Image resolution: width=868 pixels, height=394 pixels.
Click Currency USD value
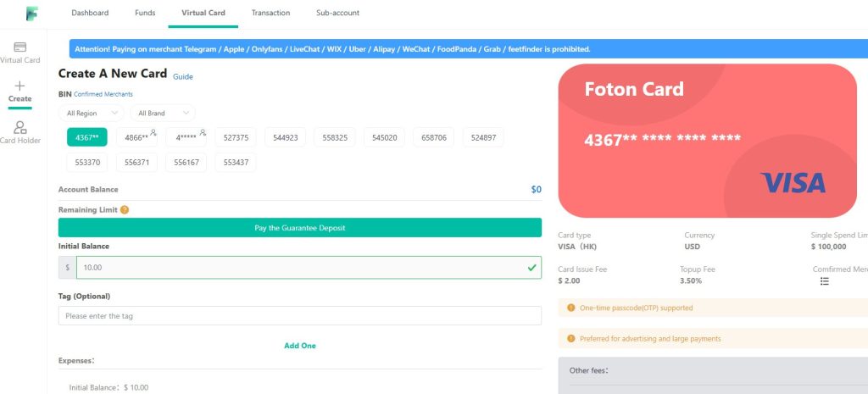[x=692, y=247]
